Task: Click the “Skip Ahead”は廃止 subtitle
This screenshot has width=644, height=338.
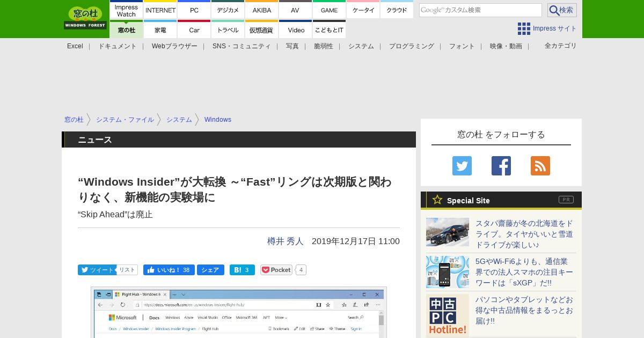Action: click(115, 215)
